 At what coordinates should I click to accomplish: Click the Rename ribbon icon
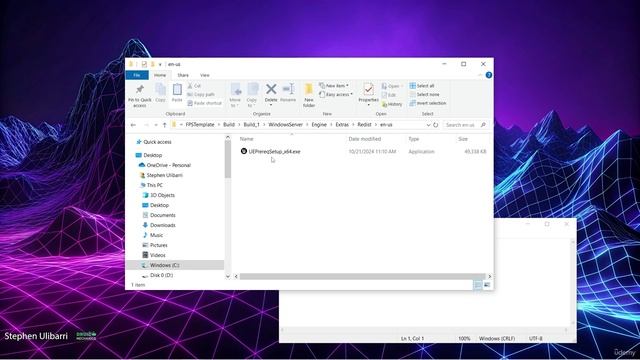point(288,89)
